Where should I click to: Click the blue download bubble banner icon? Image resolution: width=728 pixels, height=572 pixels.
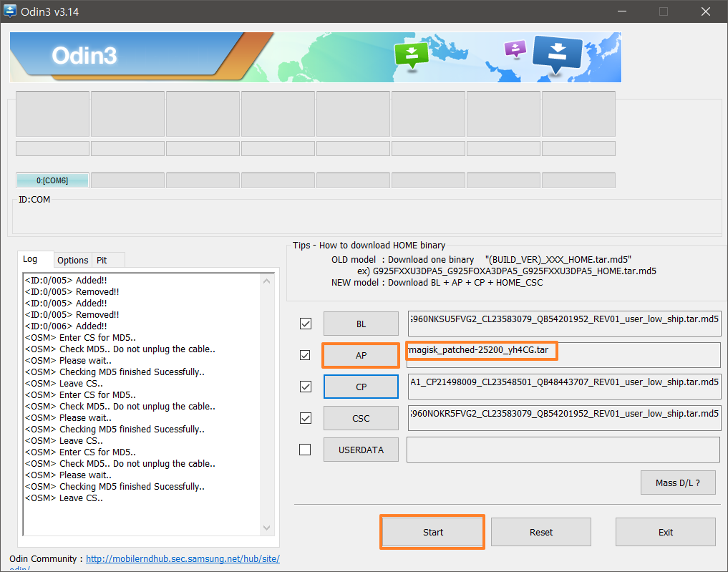coord(558,54)
